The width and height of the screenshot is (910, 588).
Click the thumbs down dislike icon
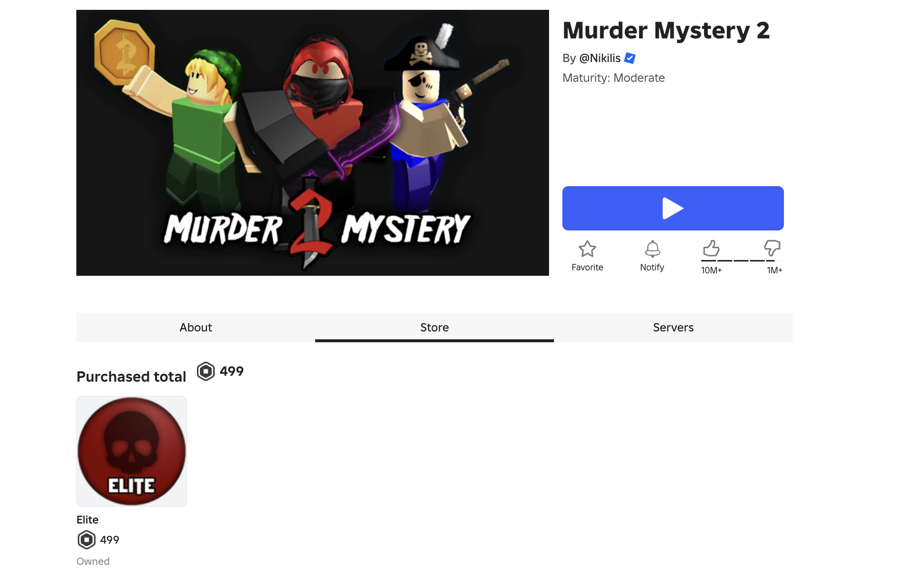(x=772, y=248)
